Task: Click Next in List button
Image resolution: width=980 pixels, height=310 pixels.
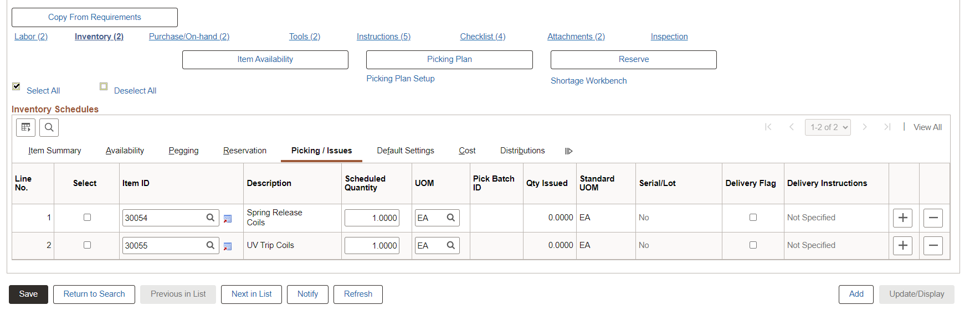Action: tap(252, 294)
